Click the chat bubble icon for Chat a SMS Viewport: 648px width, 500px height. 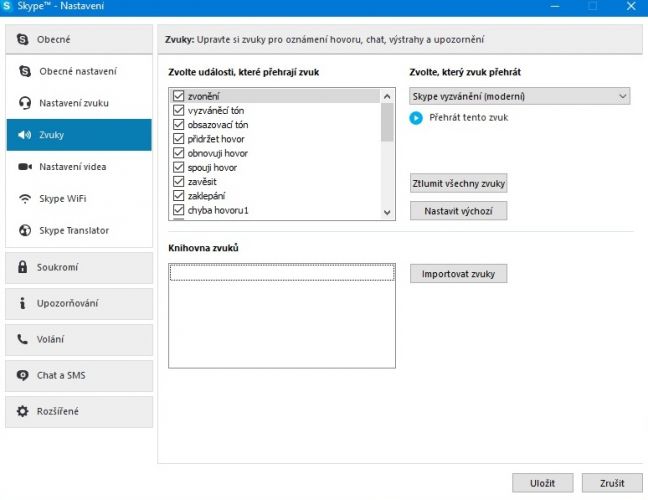22,375
